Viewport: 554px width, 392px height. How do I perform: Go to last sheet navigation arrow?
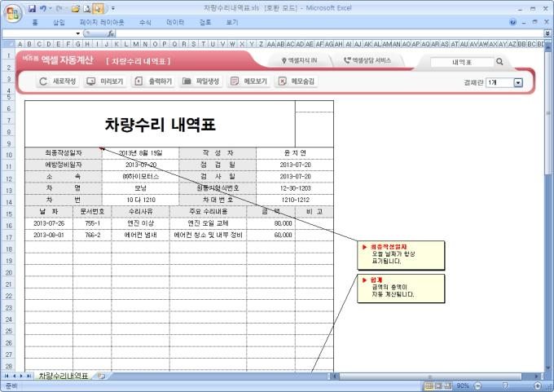click(29, 376)
